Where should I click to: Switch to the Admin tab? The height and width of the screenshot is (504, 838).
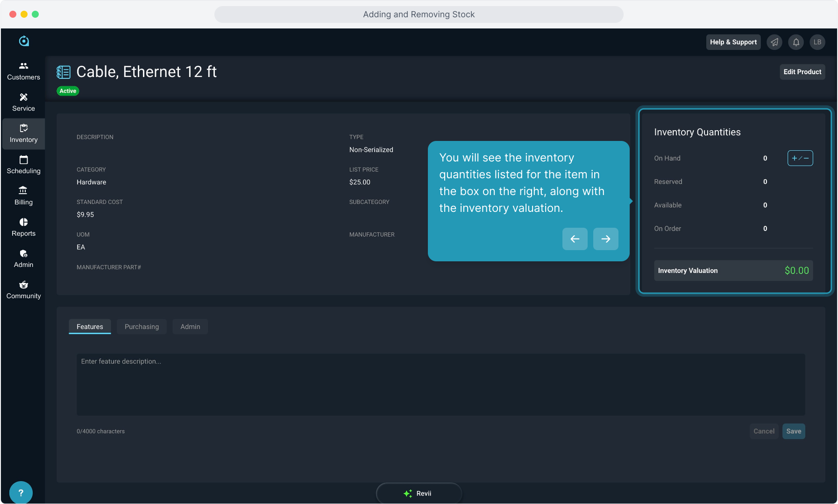[190, 327]
